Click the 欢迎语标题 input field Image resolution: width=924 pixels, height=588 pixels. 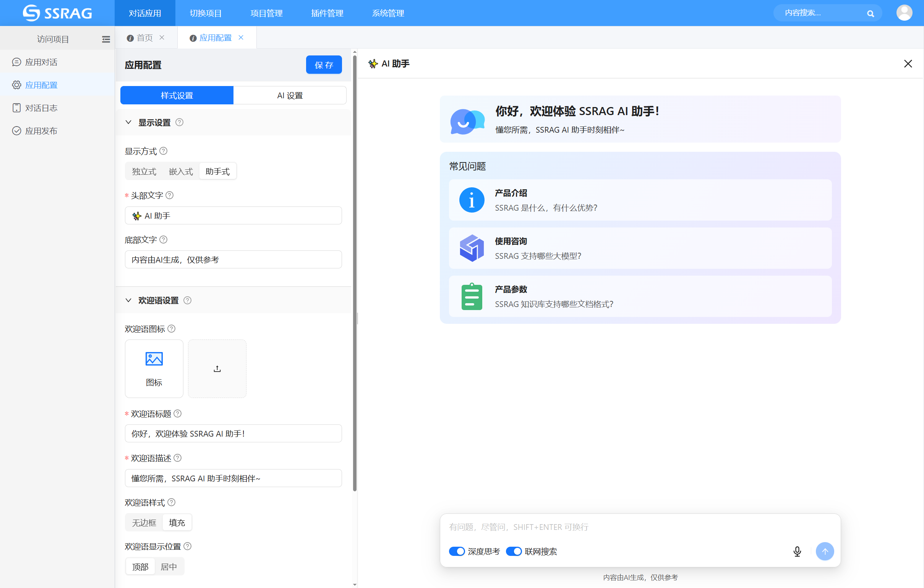click(233, 434)
